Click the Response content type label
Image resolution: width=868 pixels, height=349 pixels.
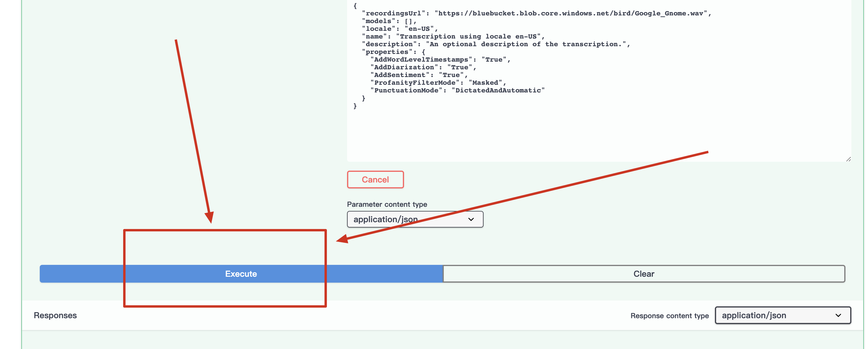pos(669,316)
